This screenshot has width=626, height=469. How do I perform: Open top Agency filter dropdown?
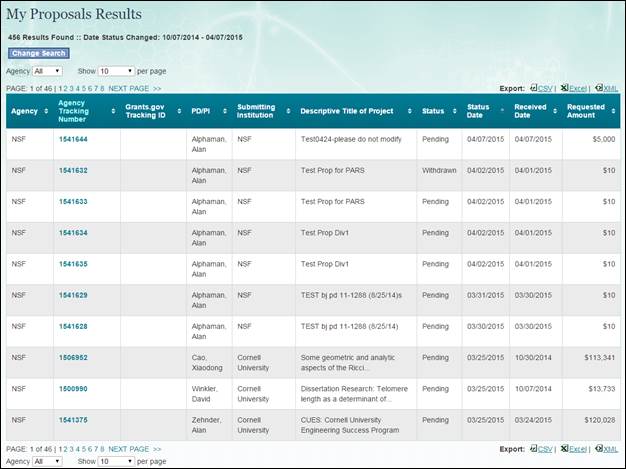coord(47,72)
